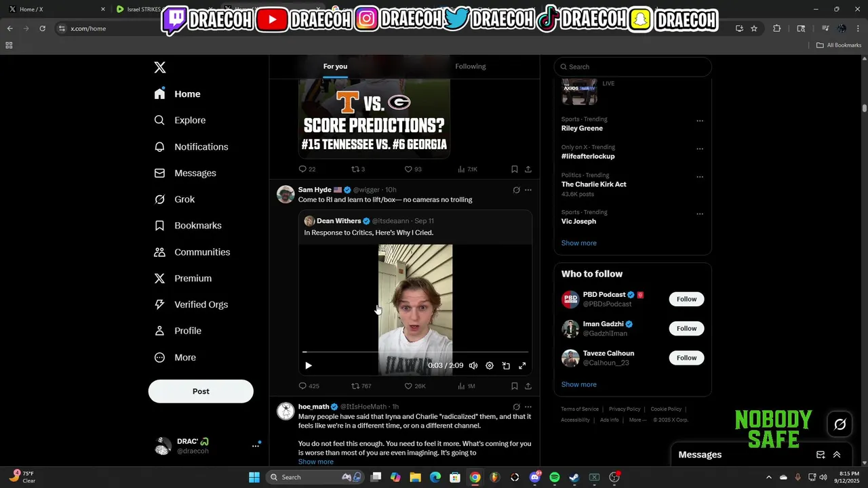Click Grok explain icon on Sam Hyde's post
868x488 pixels.
coord(516,190)
